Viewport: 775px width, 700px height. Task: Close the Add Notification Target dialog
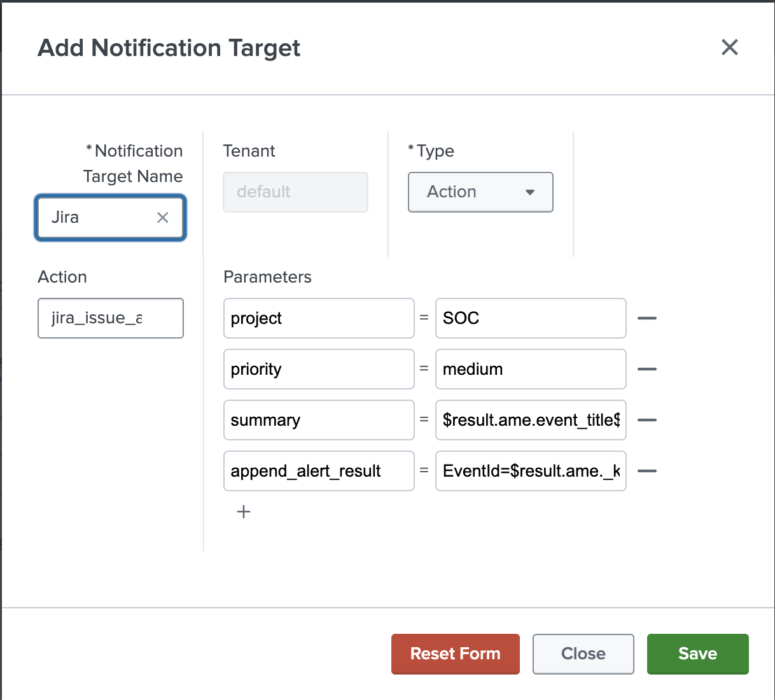[729, 47]
